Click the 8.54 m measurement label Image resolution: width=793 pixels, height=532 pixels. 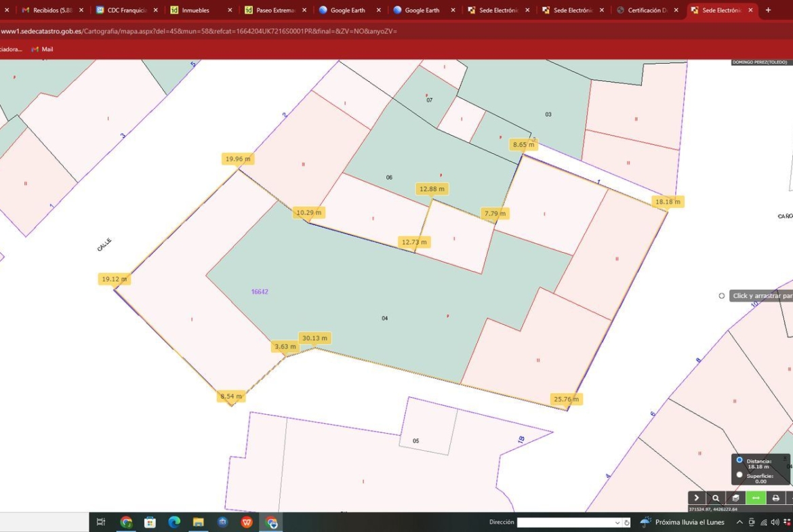[x=231, y=396]
